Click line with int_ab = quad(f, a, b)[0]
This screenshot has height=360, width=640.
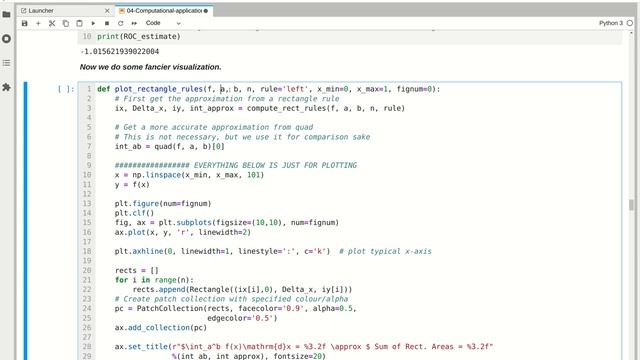[169, 147]
